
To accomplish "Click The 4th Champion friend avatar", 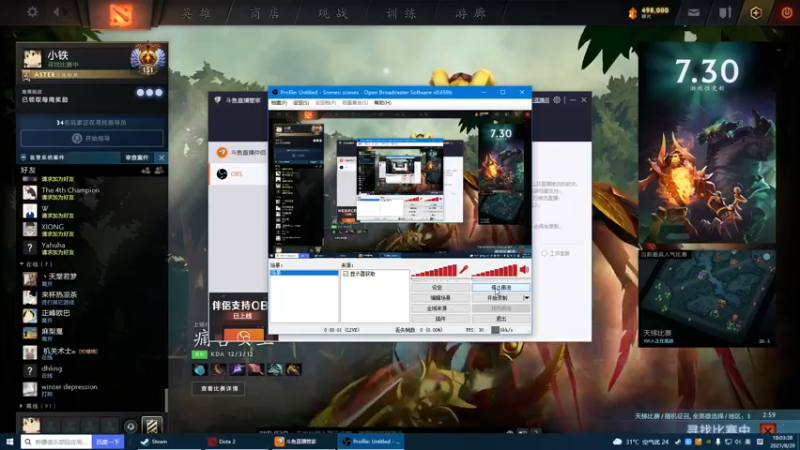I will click(30, 193).
